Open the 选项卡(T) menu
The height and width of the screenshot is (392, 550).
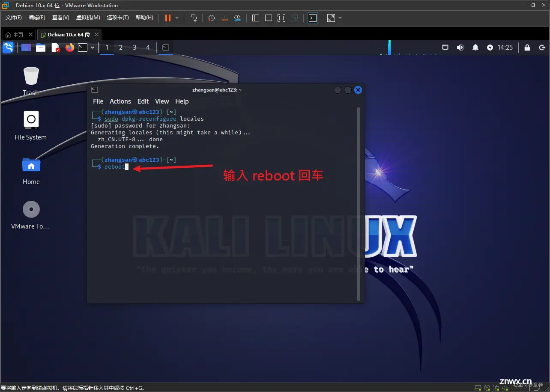tap(118, 18)
